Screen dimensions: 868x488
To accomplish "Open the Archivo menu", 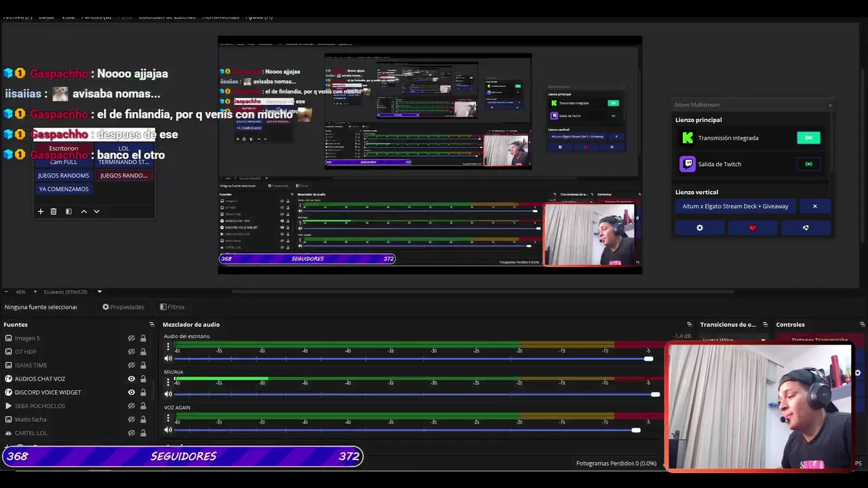I will (18, 16).
